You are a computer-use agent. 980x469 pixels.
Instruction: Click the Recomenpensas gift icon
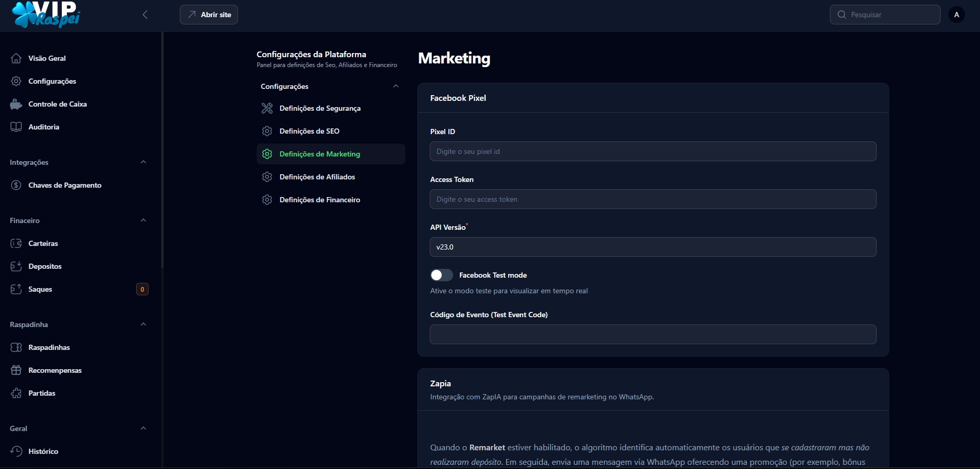click(16, 370)
